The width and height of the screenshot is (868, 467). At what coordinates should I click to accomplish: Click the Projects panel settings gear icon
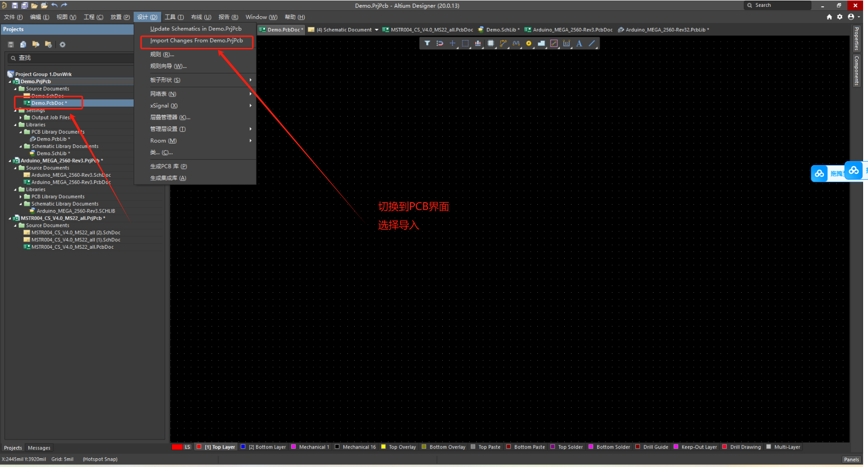click(62, 44)
